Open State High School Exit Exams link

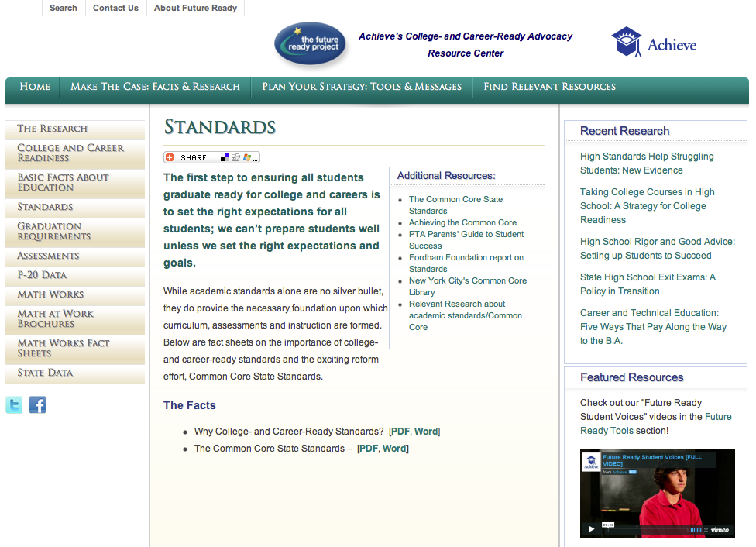click(648, 284)
